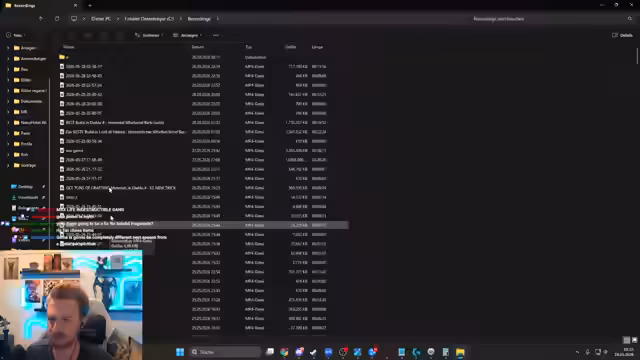Click the File Explorer icon in the taskbar

click(x=460, y=352)
